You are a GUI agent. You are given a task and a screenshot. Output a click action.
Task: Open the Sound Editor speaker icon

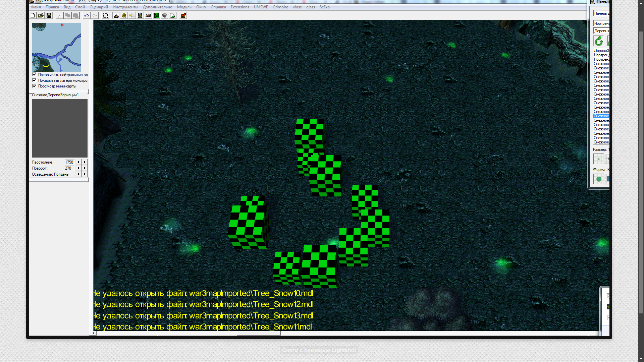coord(132,15)
